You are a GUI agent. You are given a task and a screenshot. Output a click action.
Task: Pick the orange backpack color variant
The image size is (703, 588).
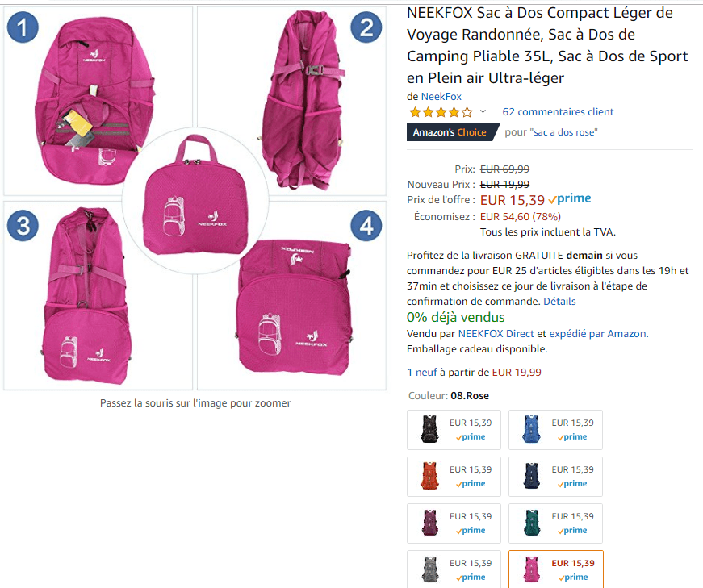(x=454, y=477)
